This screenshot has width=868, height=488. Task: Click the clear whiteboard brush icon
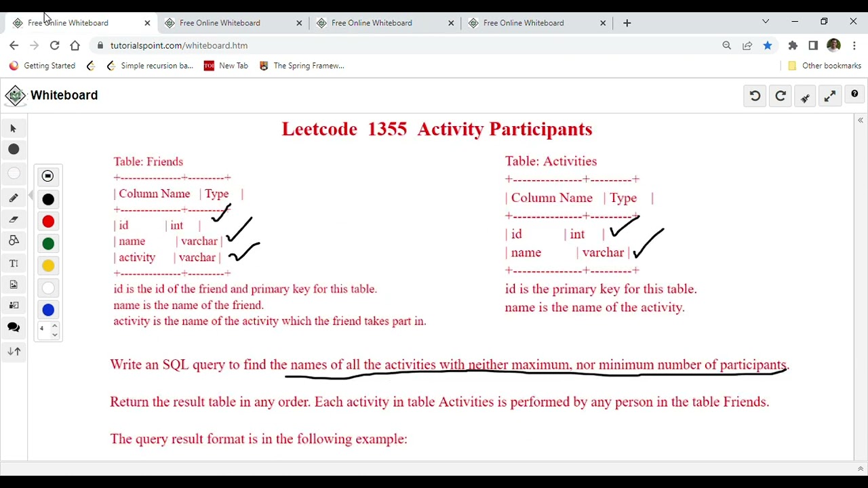click(806, 98)
